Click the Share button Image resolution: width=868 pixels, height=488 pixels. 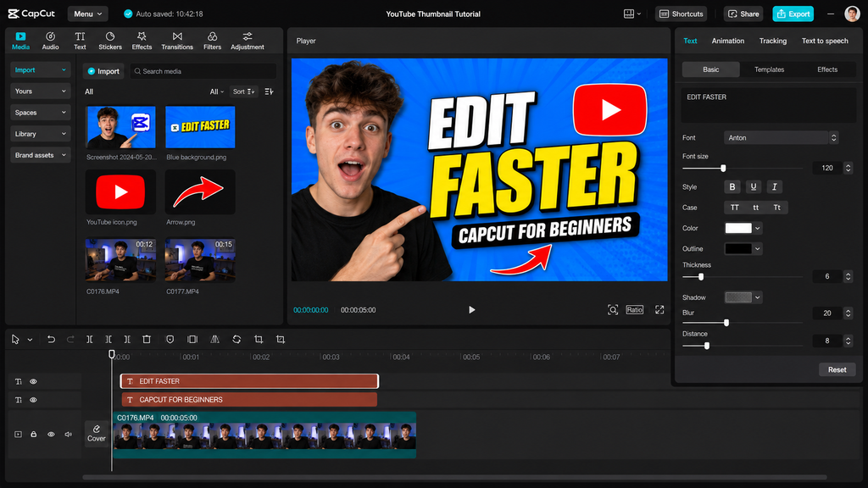coord(743,14)
